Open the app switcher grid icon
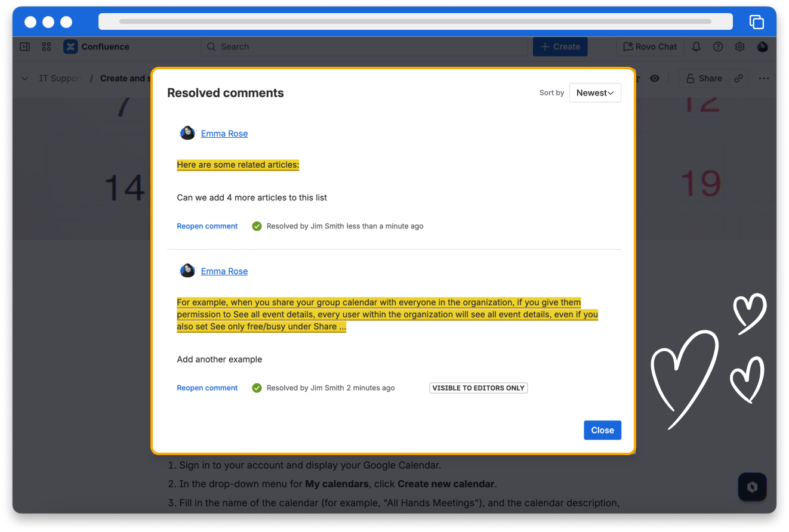 (47, 47)
